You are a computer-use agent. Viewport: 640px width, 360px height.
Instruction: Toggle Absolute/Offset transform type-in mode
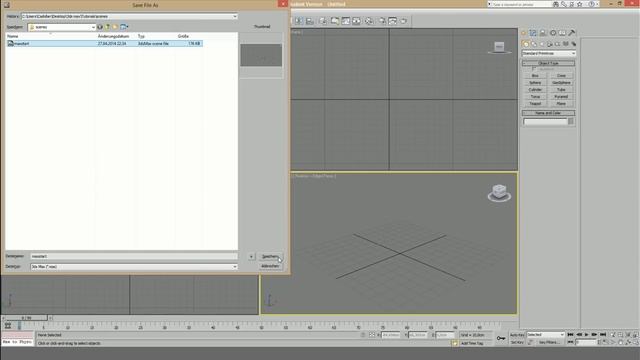click(372, 335)
